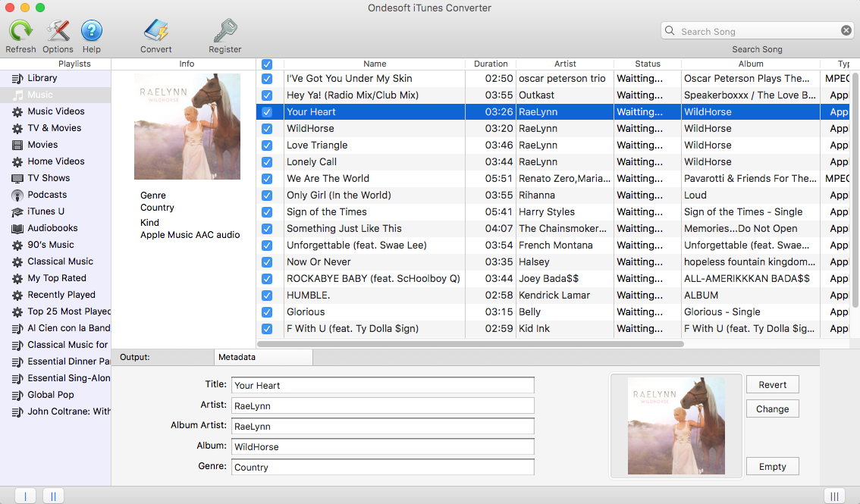Click the Refresh toolbar icon

(x=20, y=32)
